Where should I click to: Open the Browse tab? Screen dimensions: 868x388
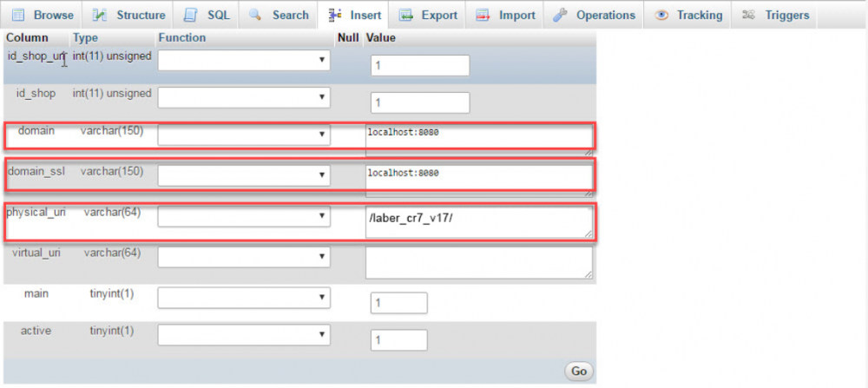tap(42, 15)
